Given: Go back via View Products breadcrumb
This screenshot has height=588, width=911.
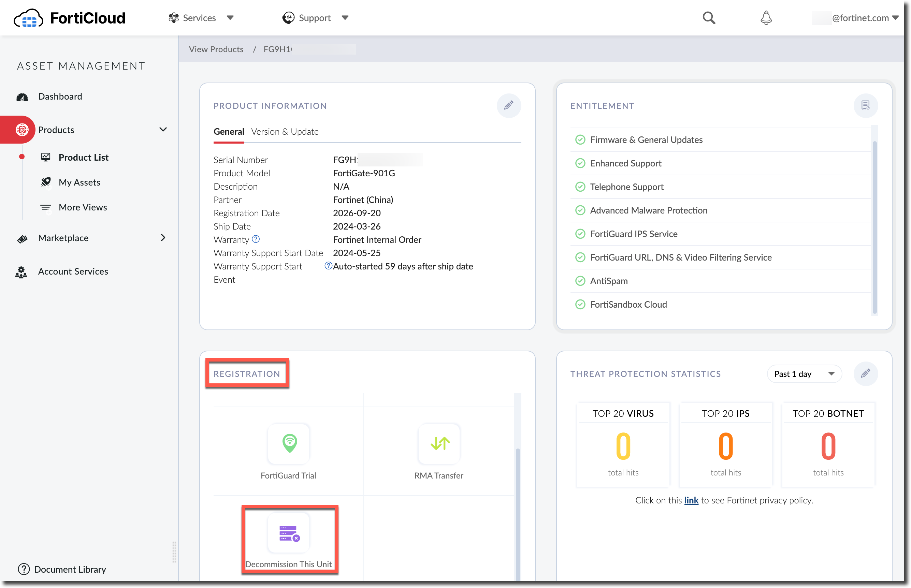Looking at the screenshot, I should pos(216,49).
